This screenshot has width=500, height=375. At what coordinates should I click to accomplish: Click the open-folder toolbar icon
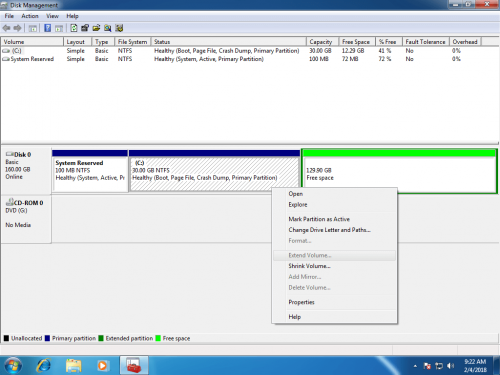96,28
